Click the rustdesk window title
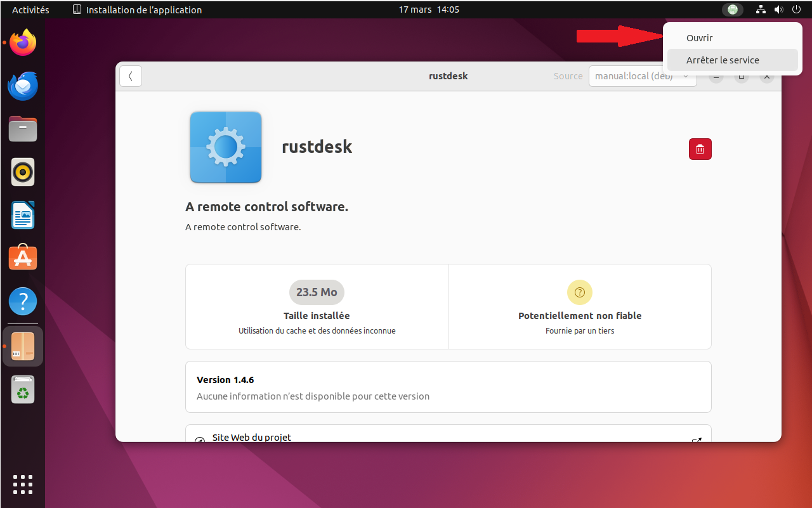812x508 pixels. (x=448, y=76)
